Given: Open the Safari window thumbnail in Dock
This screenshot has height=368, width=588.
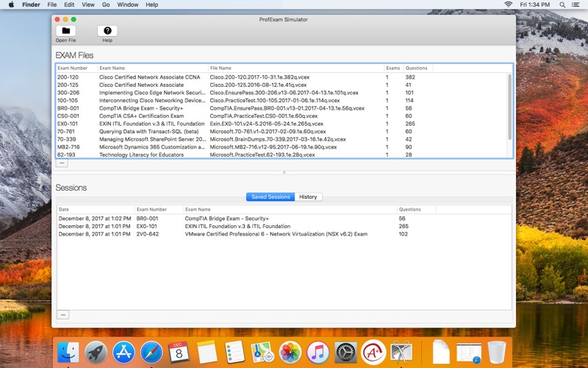Looking at the screenshot, I should pos(469,353).
